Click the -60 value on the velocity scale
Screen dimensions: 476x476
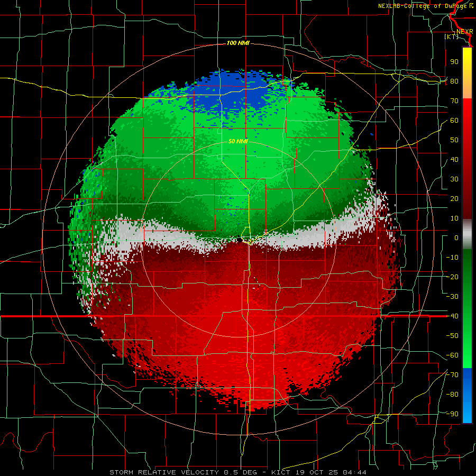(x=452, y=355)
